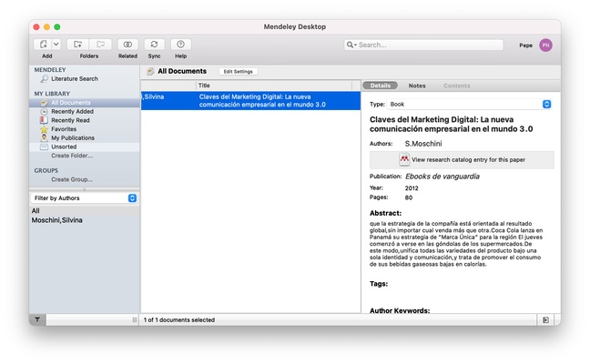Open Recently Added
Image resolution: width=590 pixels, height=364 pixels.
(72, 111)
